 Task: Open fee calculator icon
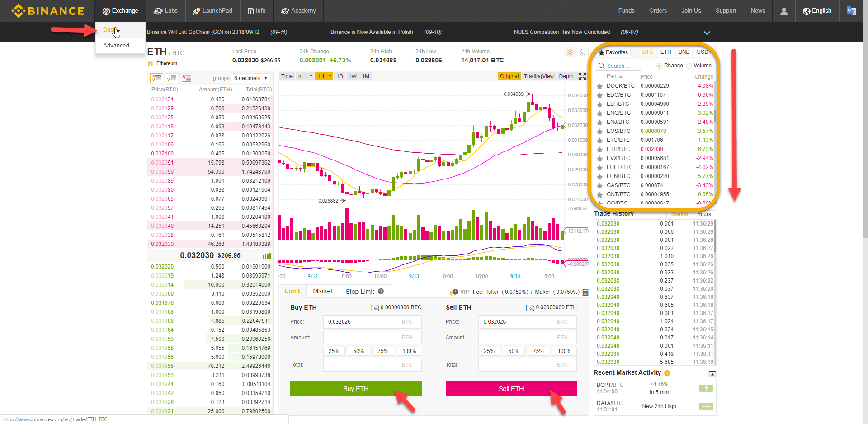(585, 292)
